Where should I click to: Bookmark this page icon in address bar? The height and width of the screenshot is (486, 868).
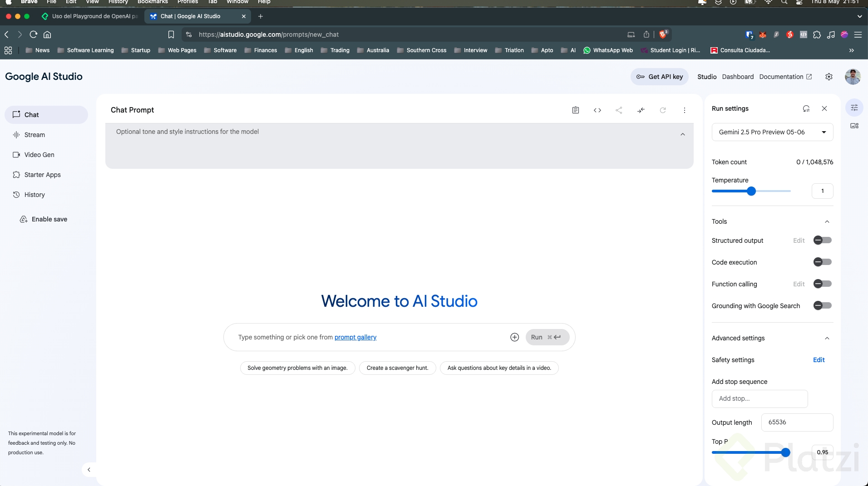point(171,34)
